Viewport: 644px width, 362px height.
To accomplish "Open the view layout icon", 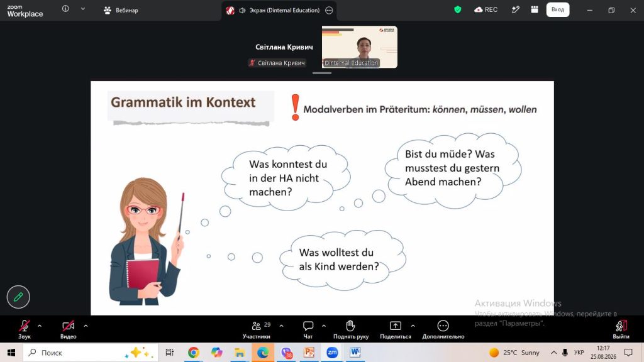I will click(x=535, y=9).
